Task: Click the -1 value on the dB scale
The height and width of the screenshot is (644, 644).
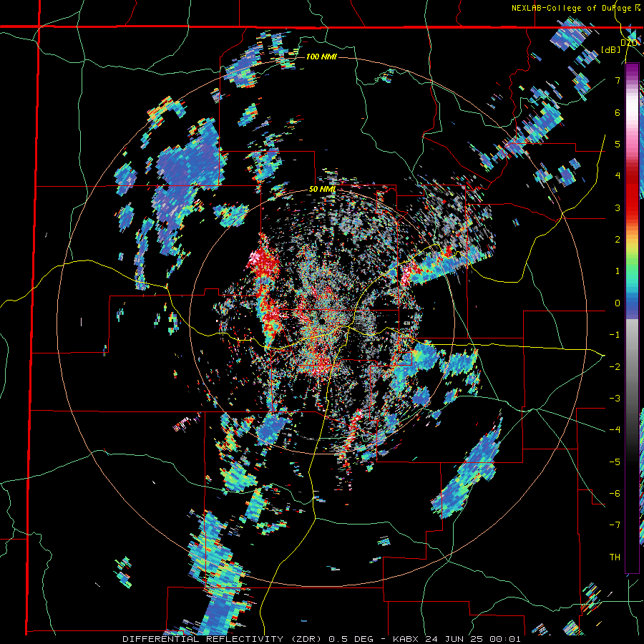Action: (x=615, y=335)
